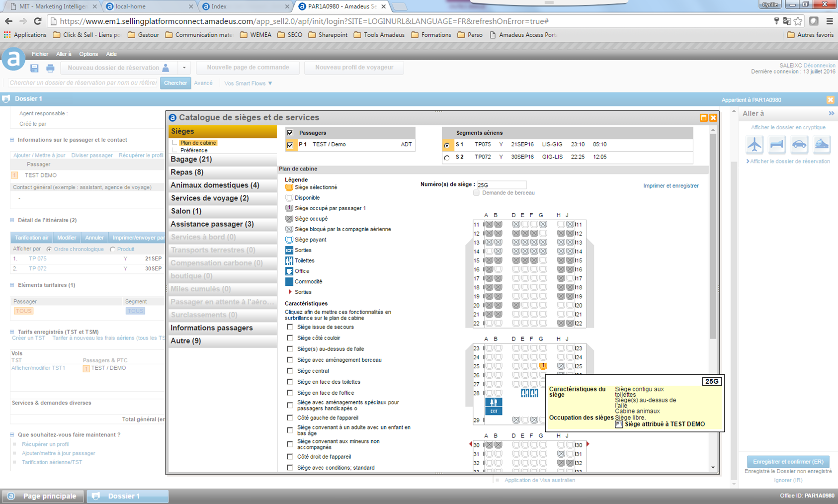This screenshot has height=504, width=838.
Task: Click the Imprimer et enregistrer link
Action: tap(670, 186)
